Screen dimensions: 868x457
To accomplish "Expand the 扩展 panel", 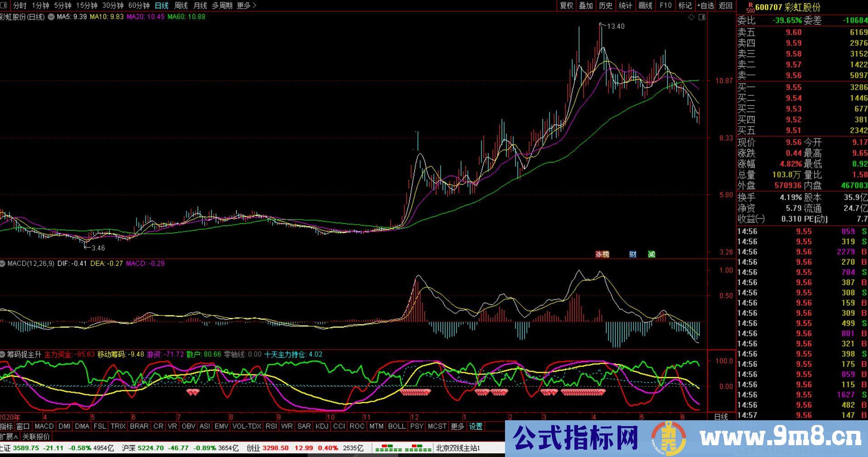I will (x=9, y=437).
